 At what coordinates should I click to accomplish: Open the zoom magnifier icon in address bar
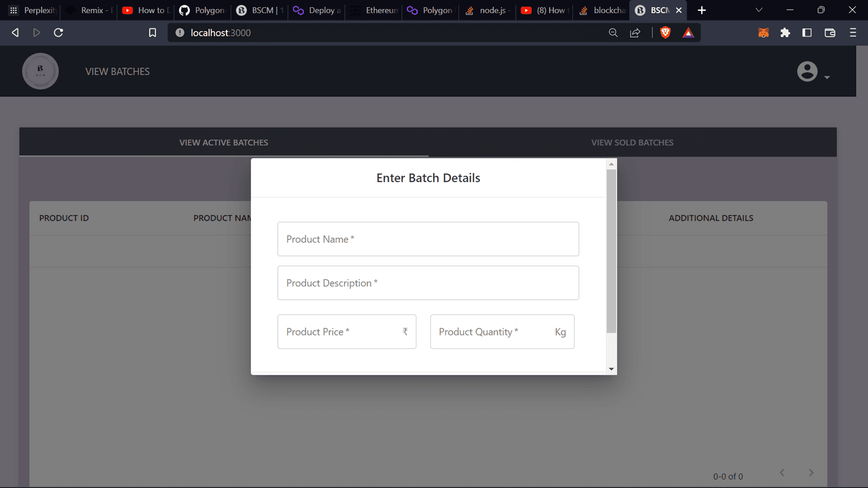pos(613,33)
